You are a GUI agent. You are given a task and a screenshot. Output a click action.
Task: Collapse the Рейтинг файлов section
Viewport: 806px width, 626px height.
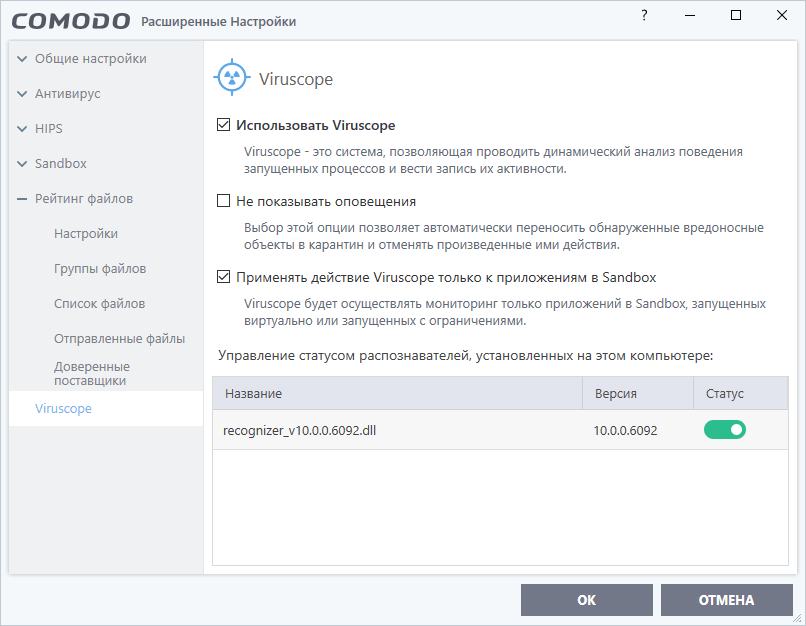pyautogui.click(x=22, y=199)
